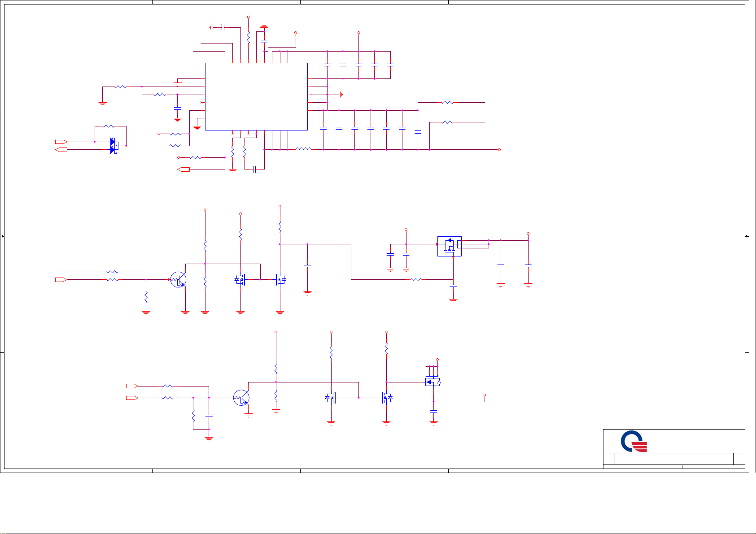Select the circled transistor in the middle circuit

pos(179,280)
